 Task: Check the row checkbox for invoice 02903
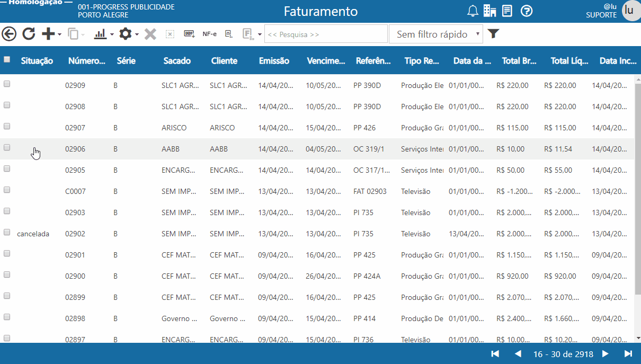coord(7,211)
